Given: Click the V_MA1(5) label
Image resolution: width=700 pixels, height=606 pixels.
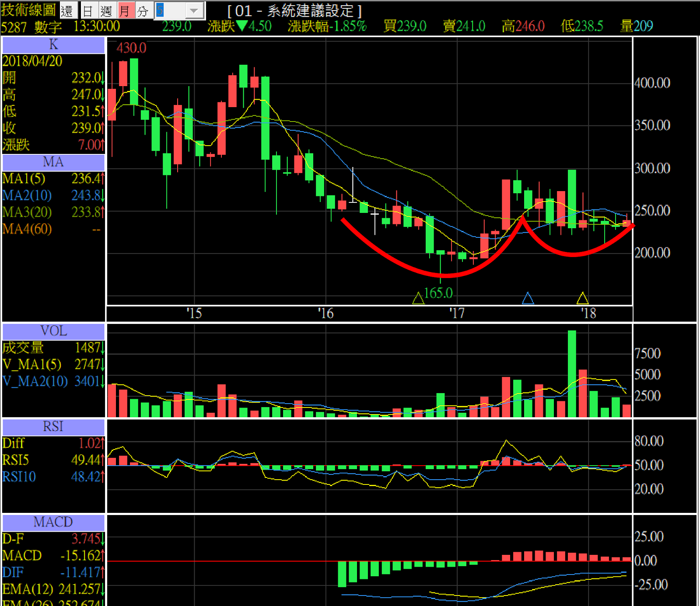Looking at the screenshot, I should point(32,365).
